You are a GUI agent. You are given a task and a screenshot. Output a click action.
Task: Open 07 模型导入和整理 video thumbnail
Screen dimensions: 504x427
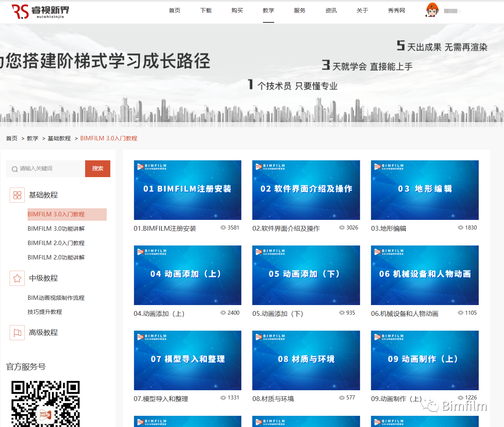pyautogui.click(x=187, y=360)
